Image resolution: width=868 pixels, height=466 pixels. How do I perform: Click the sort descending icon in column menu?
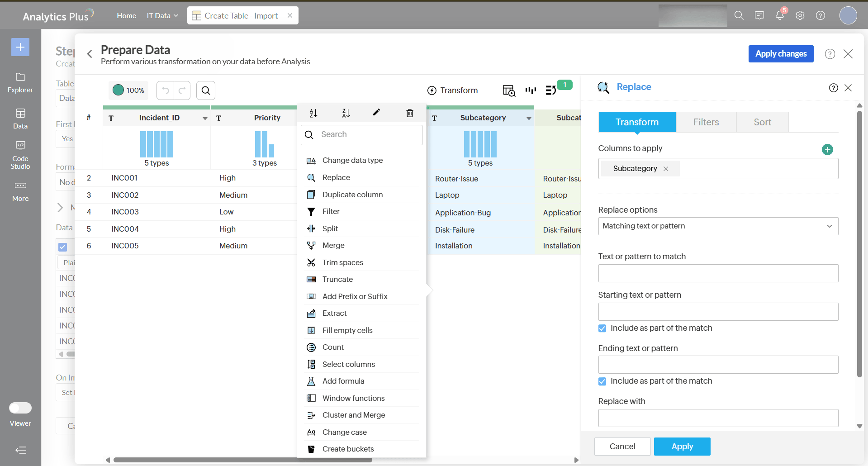[346, 113]
